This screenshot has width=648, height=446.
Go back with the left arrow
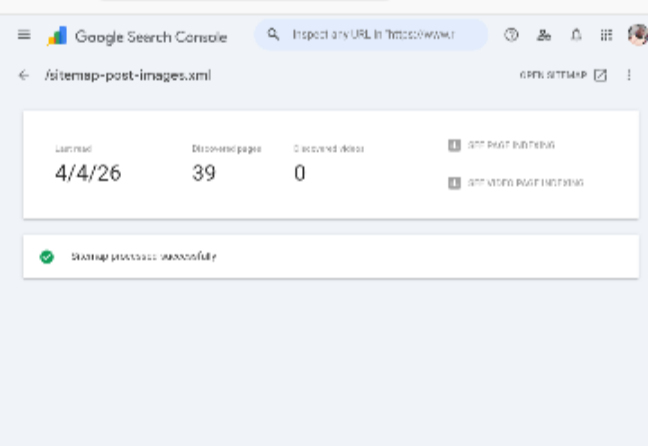[x=24, y=75]
